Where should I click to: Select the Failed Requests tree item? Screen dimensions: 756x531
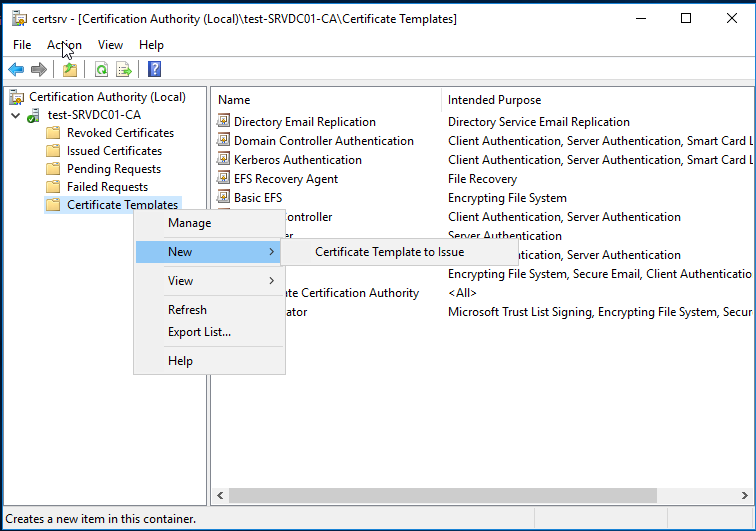[x=108, y=187]
